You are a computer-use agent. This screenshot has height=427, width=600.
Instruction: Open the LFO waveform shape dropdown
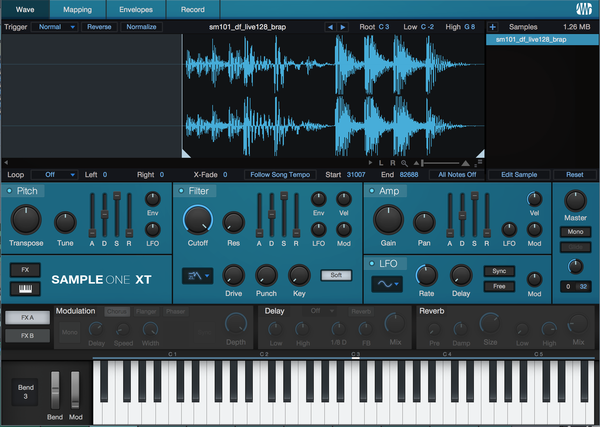pos(387,284)
